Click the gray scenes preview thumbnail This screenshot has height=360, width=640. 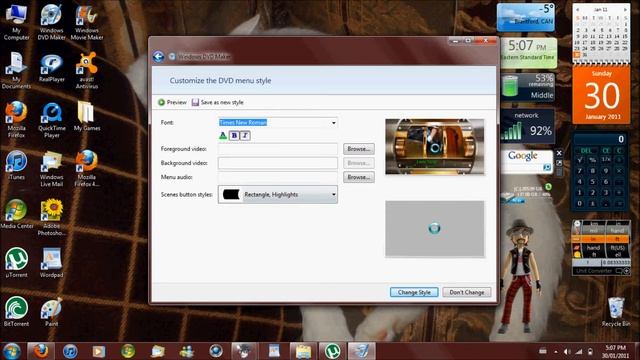(x=435, y=229)
